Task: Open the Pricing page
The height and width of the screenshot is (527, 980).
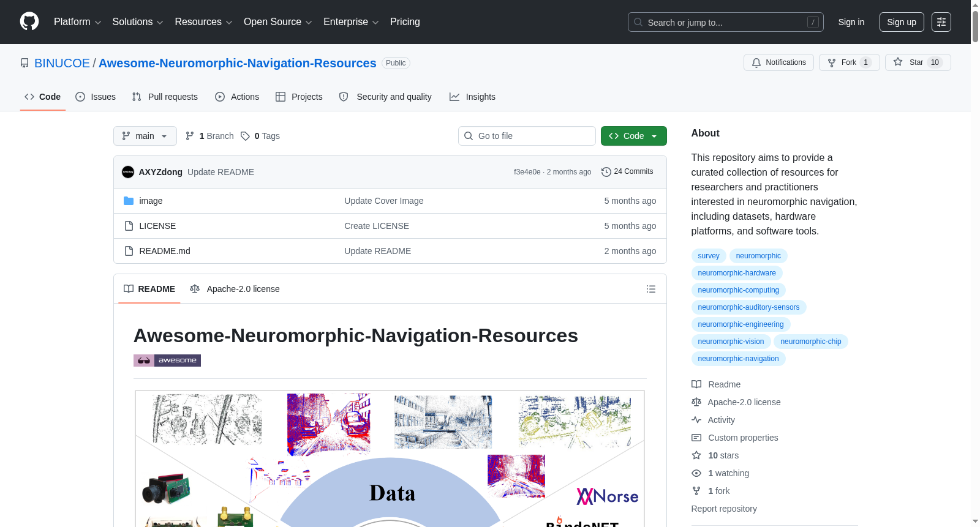Action: (x=405, y=22)
